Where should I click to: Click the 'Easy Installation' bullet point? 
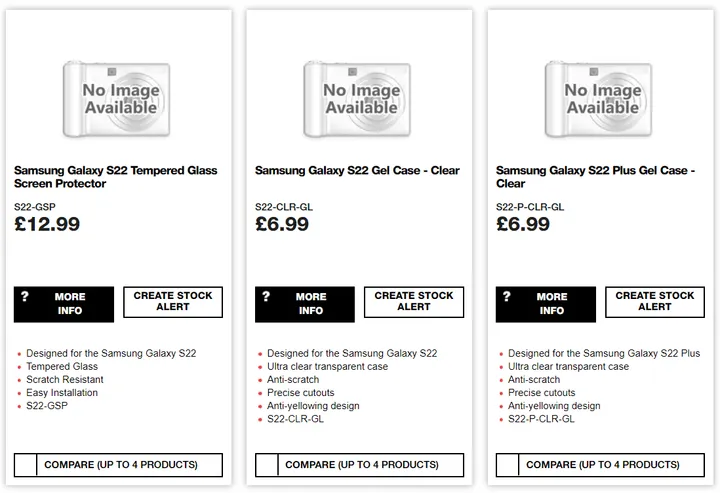(x=62, y=393)
